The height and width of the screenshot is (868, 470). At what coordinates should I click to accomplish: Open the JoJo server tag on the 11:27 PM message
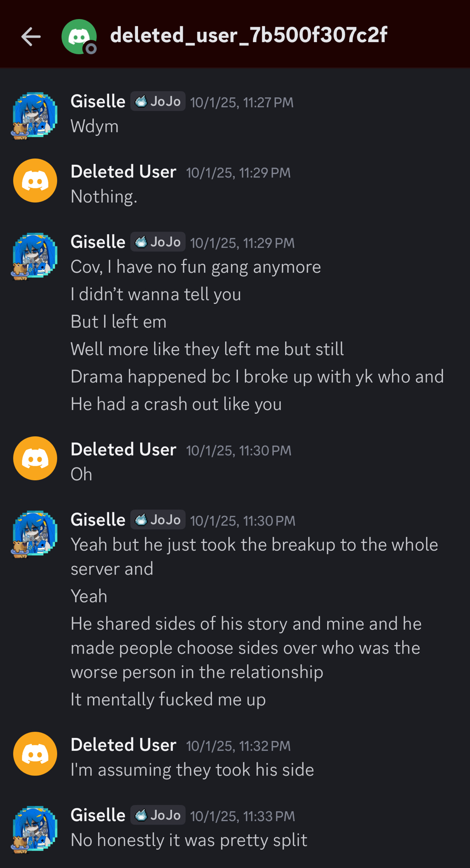pos(158,102)
